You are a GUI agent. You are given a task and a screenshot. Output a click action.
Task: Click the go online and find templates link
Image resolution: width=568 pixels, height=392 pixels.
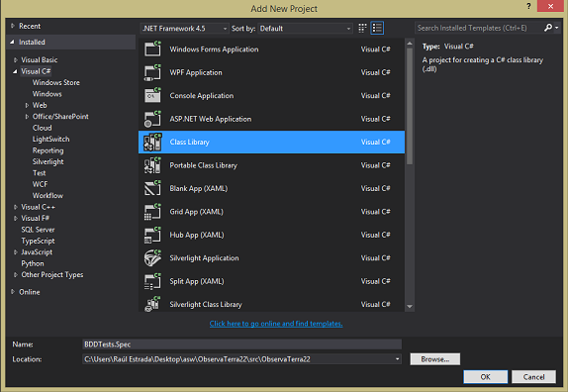(x=276, y=324)
